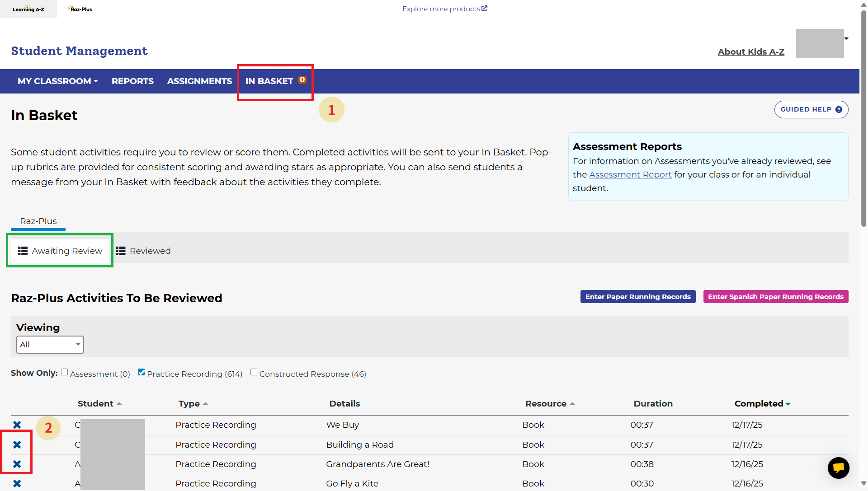
Task: Enable the Assessment filter checkbox
Action: coord(65,373)
